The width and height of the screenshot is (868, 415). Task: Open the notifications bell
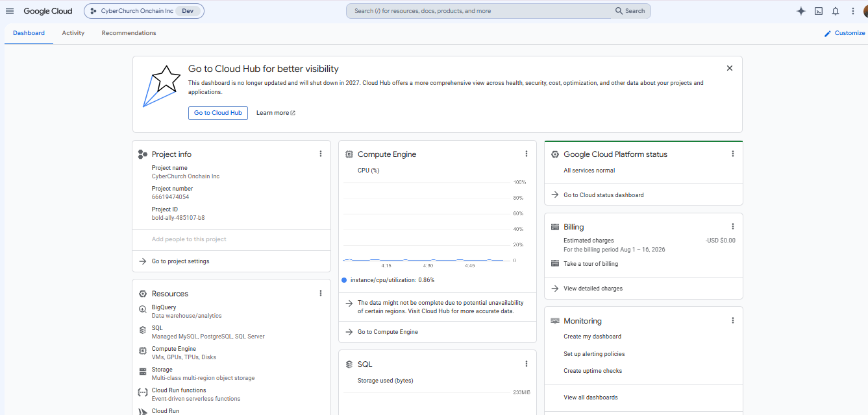click(x=836, y=11)
